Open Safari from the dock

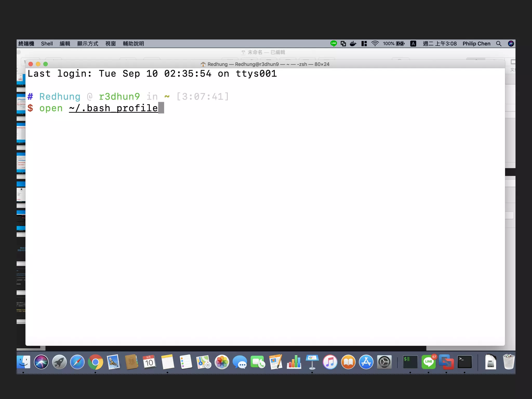tap(77, 362)
